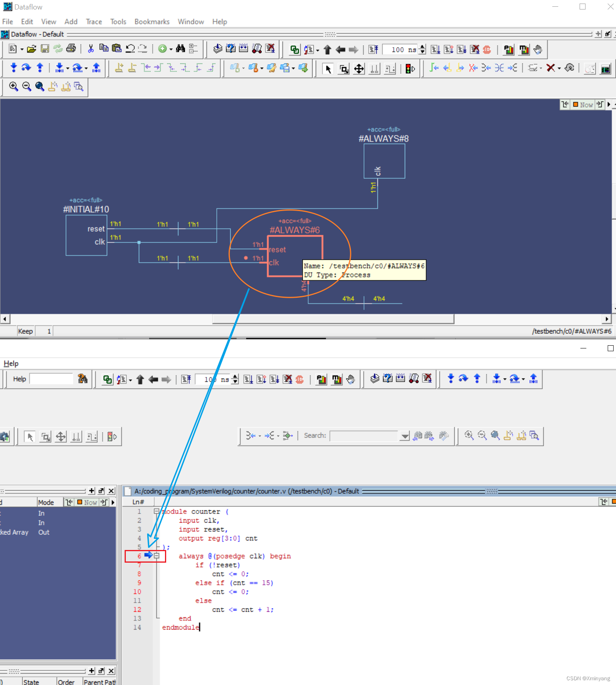Click the run length 100 ns field in the Dataflow toolbar

click(x=401, y=49)
